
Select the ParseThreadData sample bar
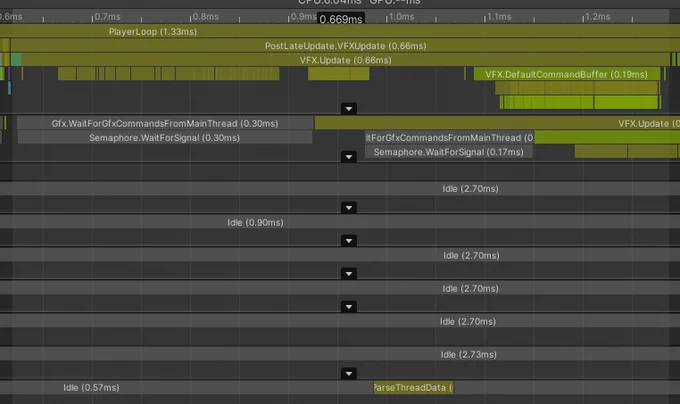click(413, 388)
